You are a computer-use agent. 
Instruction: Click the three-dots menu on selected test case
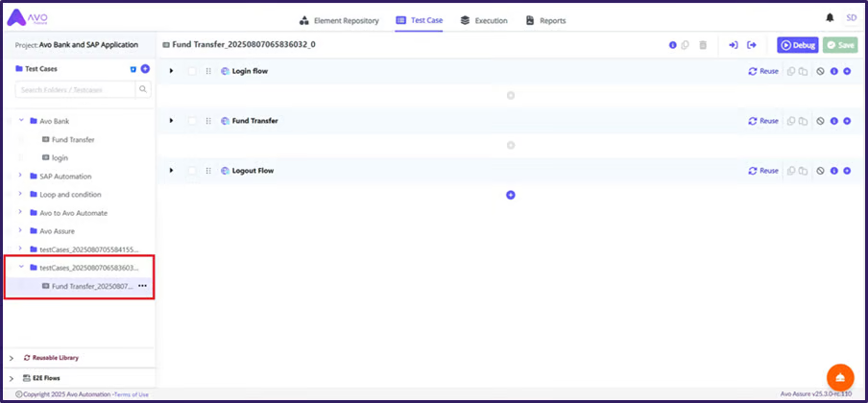click(x=142, y=286)
